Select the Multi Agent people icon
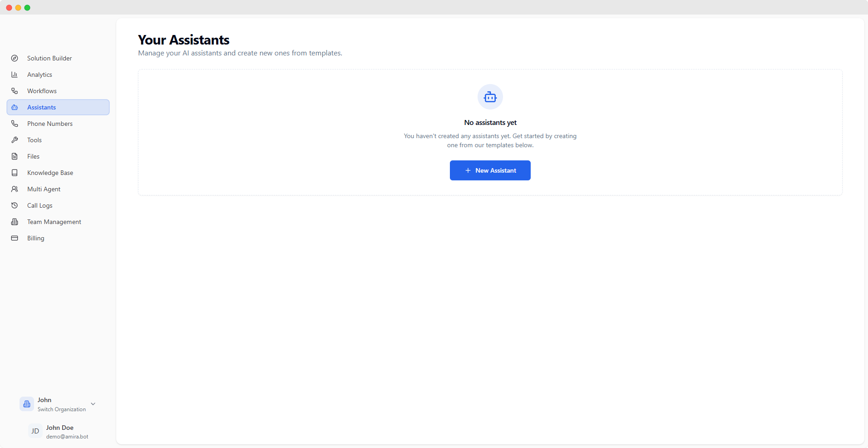The image size is (868, 448). click(15, 189)
